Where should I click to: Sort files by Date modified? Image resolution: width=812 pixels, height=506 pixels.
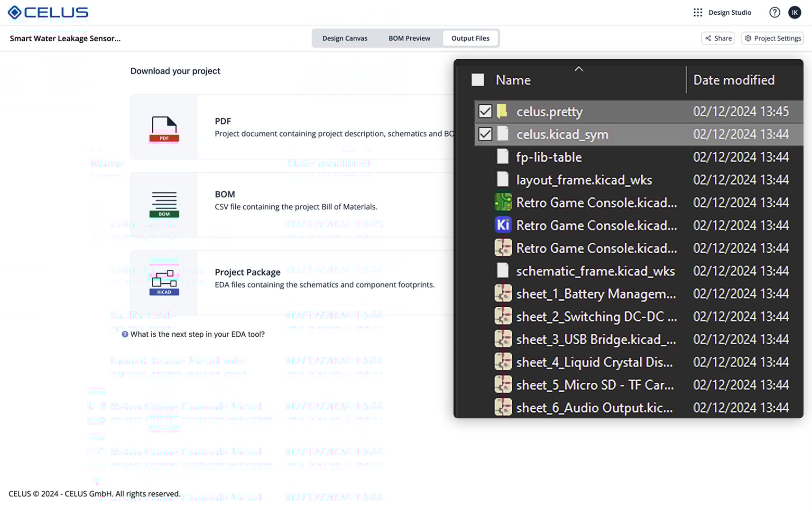click(x=734, y=80)
